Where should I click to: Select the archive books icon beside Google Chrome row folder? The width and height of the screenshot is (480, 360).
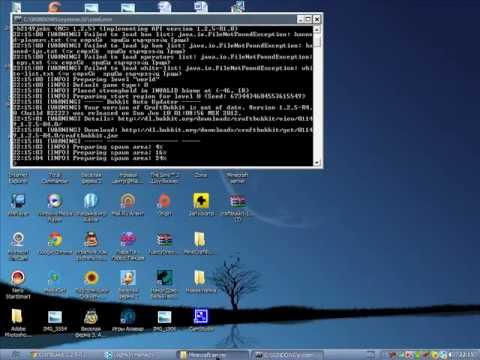click(164, 239)
